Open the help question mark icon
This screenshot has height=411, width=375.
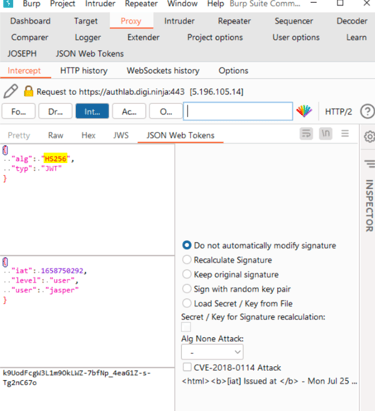point(367,111)
